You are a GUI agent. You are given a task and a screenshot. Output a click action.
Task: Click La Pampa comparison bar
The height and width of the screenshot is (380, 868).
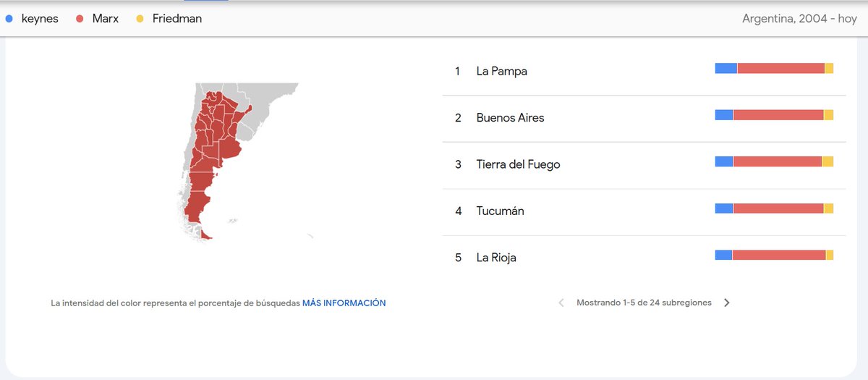pyautogui.click(x=774, y=68)
